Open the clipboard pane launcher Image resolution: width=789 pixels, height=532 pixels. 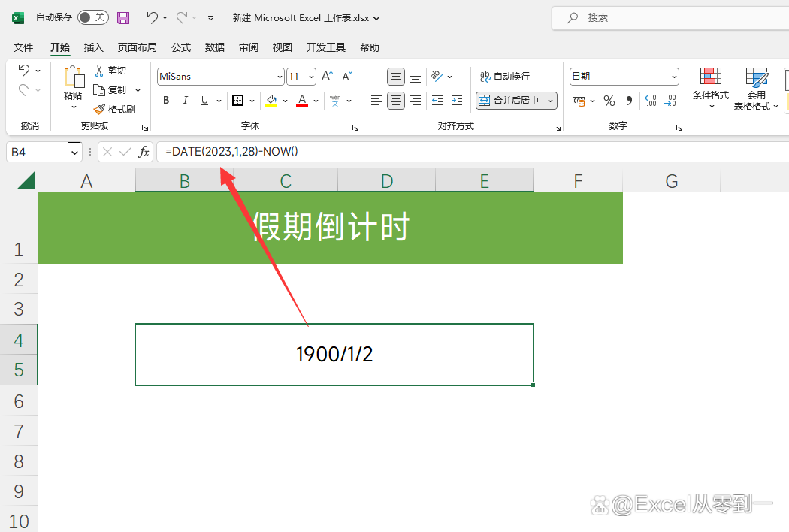point(145,128)
